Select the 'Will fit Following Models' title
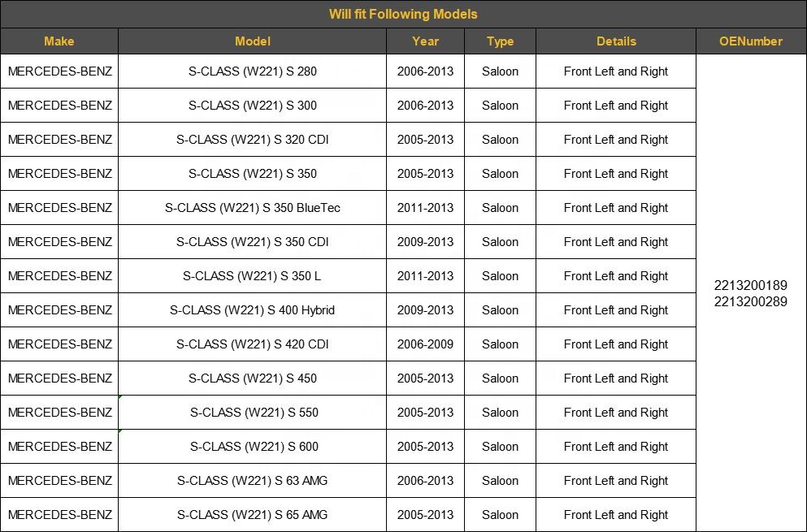Image resolution: width=807 pixels, height=532 pixels. (403, 14)
